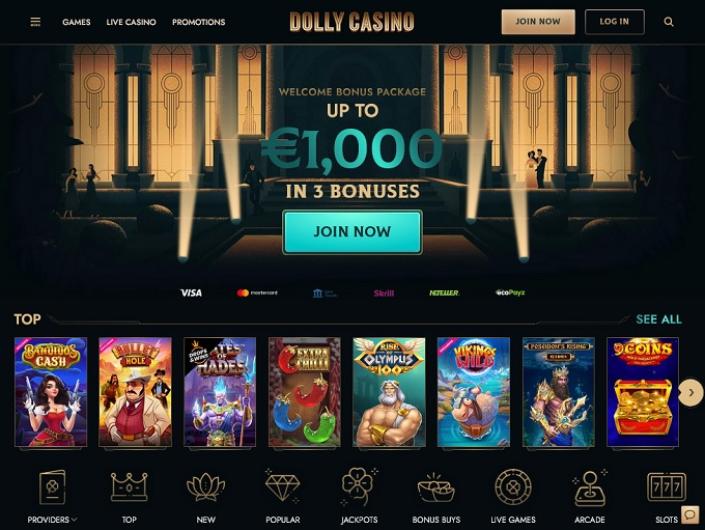Click the teal Join Now banner button
Image resolution: width=705 pixels, height=530 pixels.
tap(352, 232)
